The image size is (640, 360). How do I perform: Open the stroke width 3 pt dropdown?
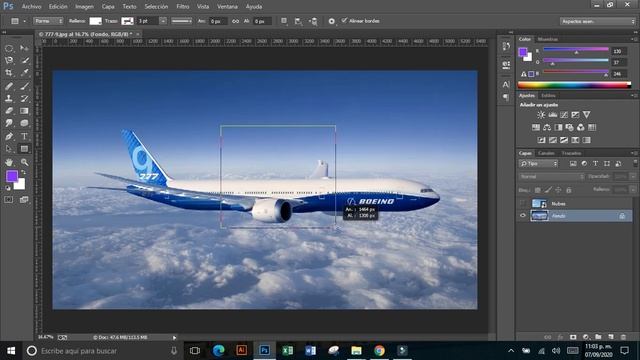pos(163,21)
